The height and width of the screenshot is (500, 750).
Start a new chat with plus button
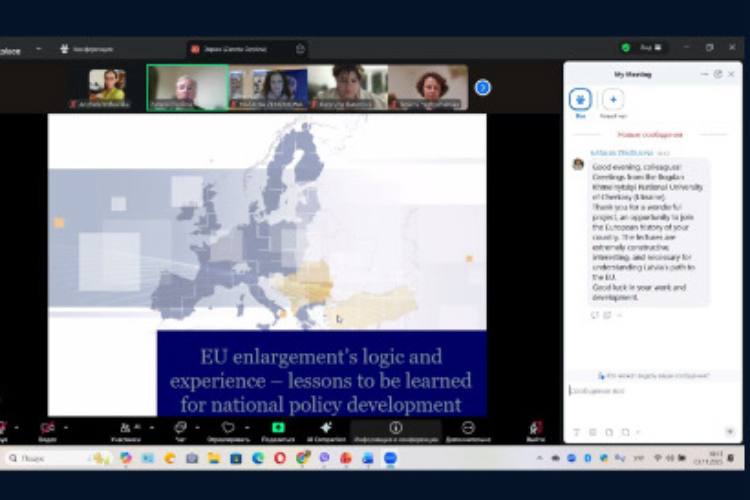pyautogui.click(x=613, y=100)
